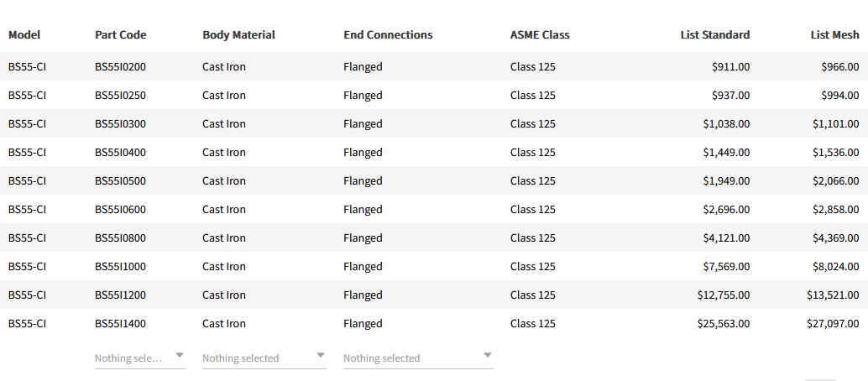Sort by Body Material column header

[x=238, y=34]
